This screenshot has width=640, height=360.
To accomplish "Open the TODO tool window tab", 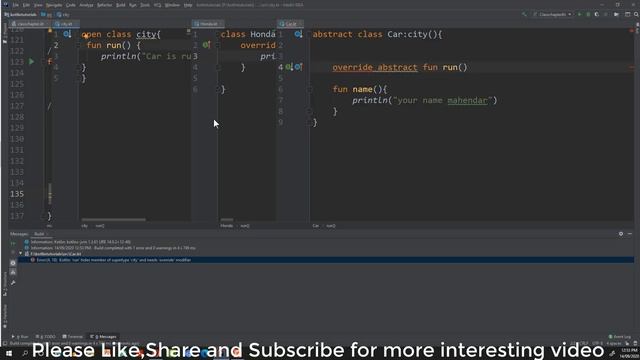I will (45, 337).
